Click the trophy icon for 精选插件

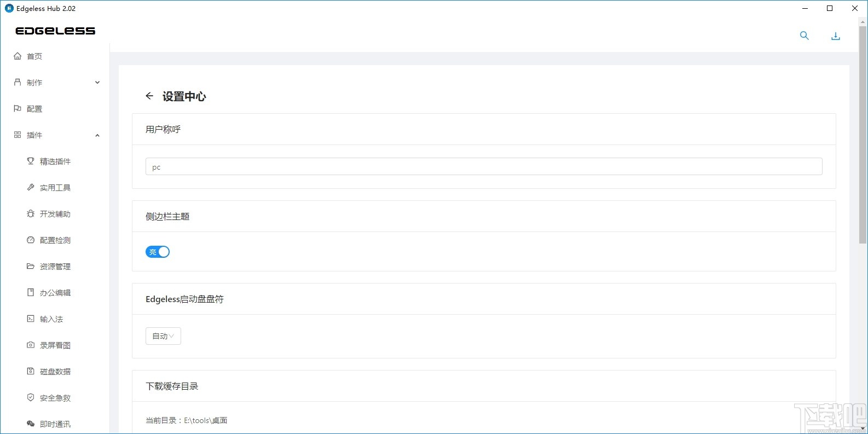pos(31,161)
